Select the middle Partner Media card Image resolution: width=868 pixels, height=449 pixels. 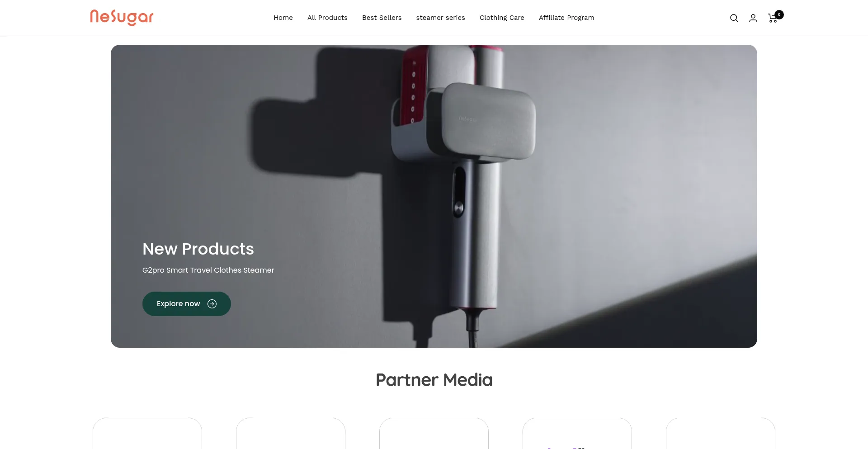tap(434, 434)
